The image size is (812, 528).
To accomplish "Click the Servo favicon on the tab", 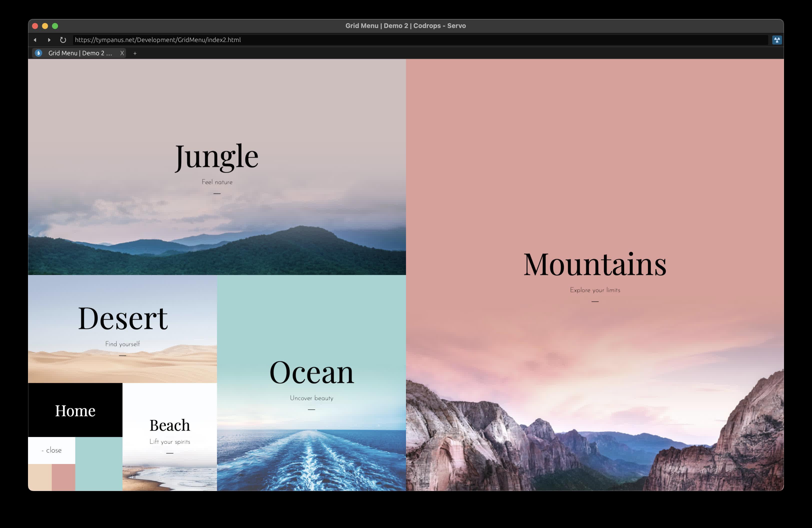I will pos(38,53).
